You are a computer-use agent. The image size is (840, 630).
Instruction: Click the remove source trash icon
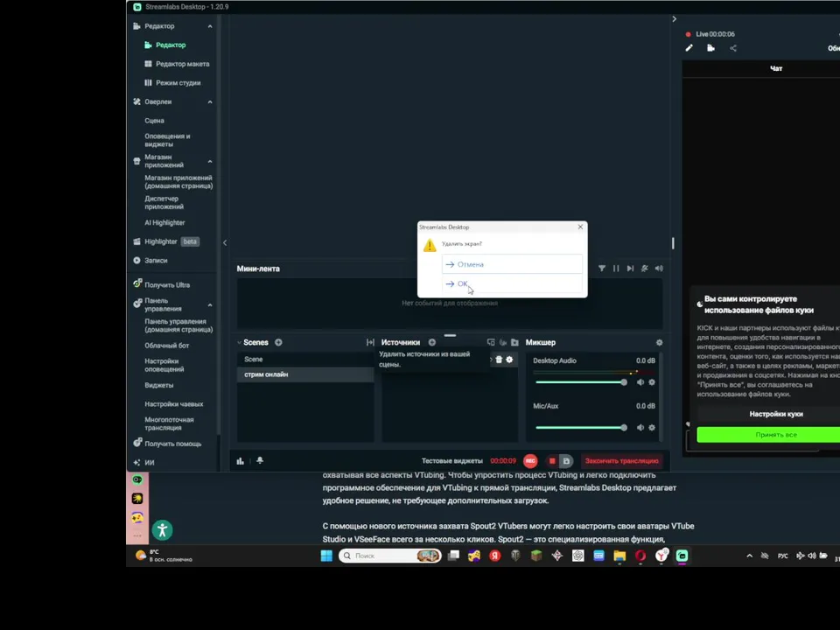coord(499,360)
